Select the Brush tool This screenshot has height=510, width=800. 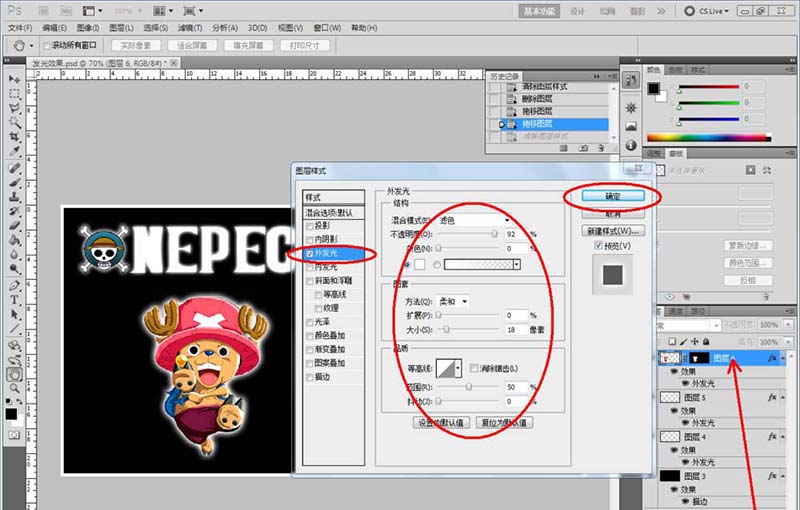[14, 183]
